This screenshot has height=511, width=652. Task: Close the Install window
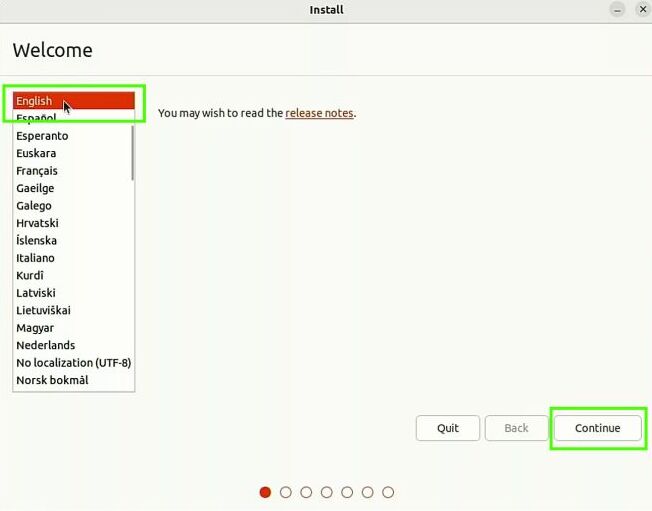tap(642, 10)
